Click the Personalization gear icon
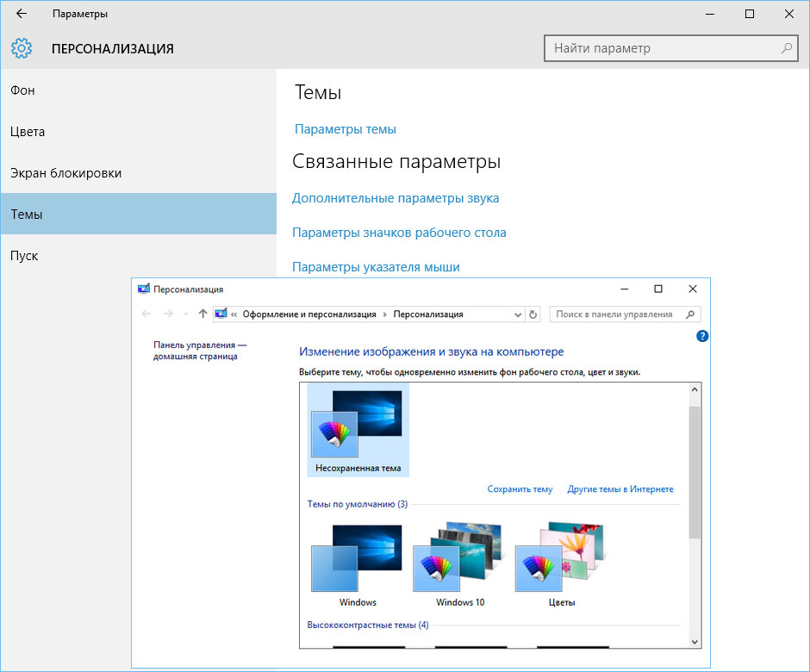 (22, 48)
